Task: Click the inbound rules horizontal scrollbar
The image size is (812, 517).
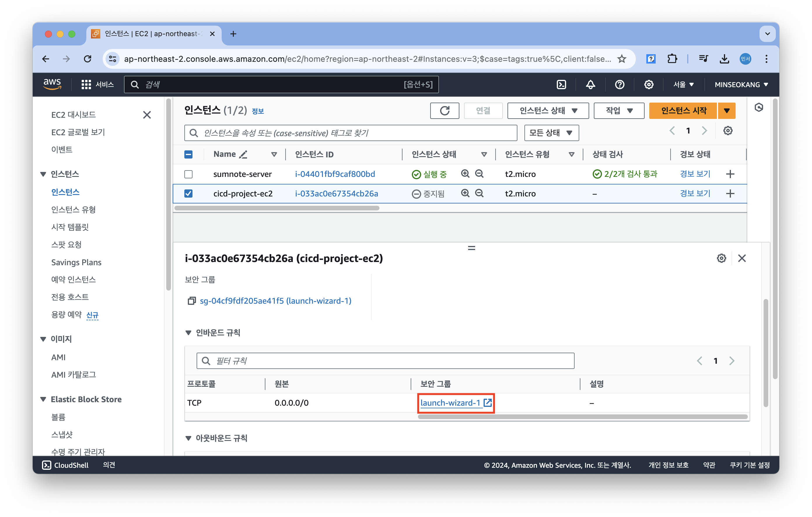Action: click(x=582, y=417)
